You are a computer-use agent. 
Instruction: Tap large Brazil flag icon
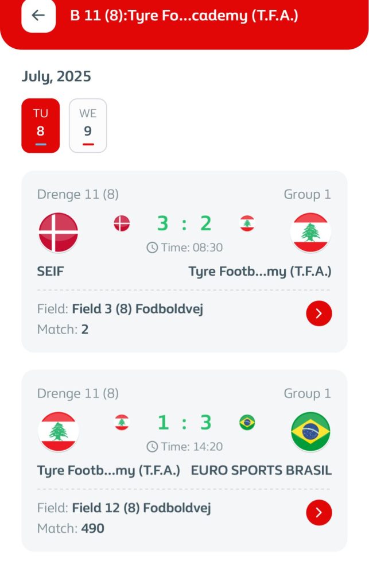[310, 431]
